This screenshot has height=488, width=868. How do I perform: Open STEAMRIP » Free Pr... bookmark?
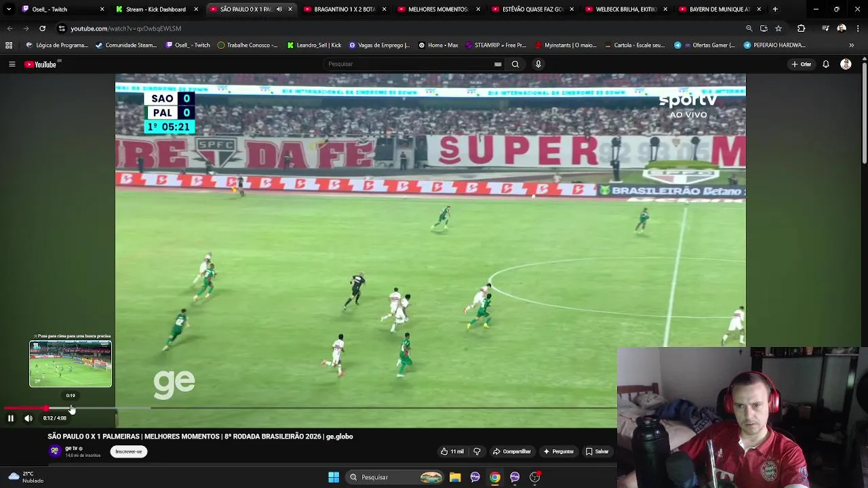(496, 45)
